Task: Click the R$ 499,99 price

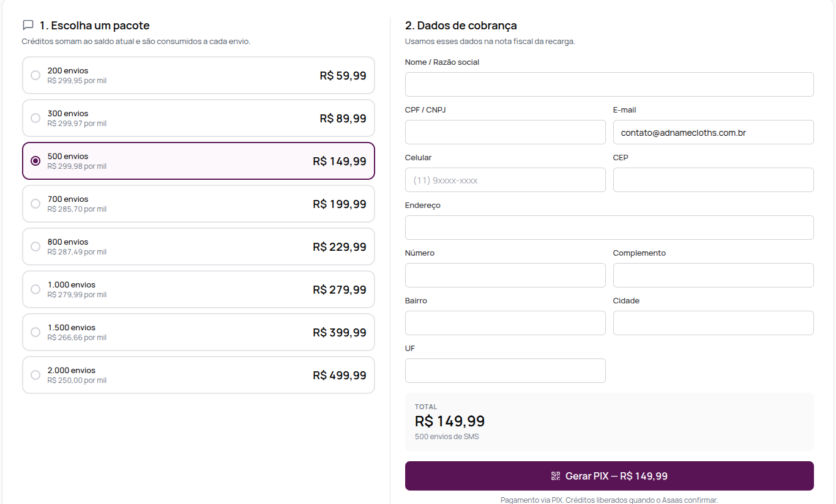Action: (x=340, y=376)
